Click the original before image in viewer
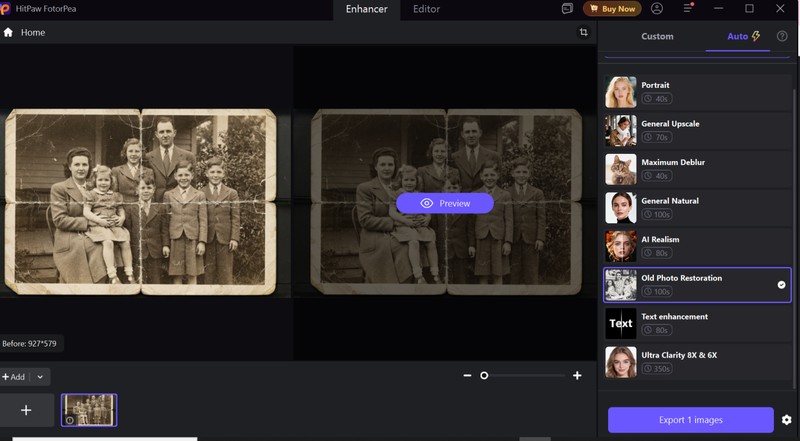This screenshot has height=441, width=800. click(141, 202)
